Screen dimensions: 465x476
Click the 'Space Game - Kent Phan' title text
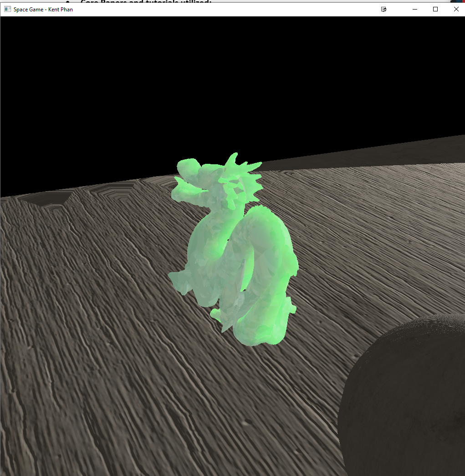tap(43, 10)
